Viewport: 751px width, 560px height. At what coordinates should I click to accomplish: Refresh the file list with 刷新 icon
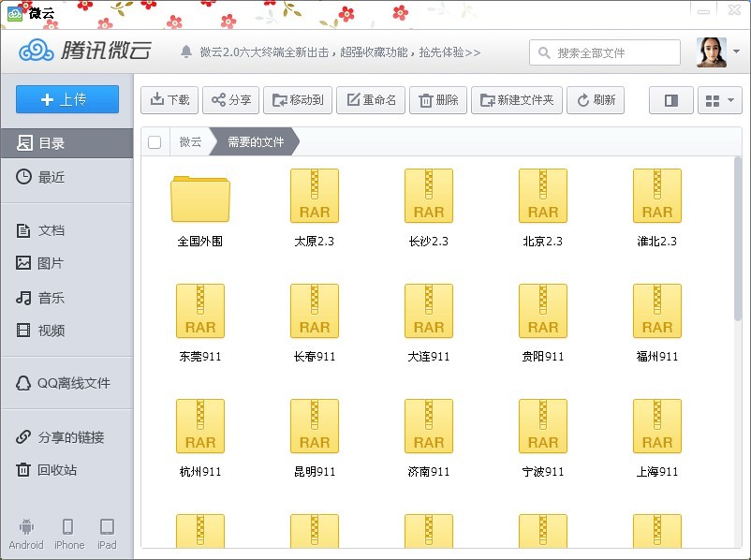pyautogui.click(x=596, y=99)
